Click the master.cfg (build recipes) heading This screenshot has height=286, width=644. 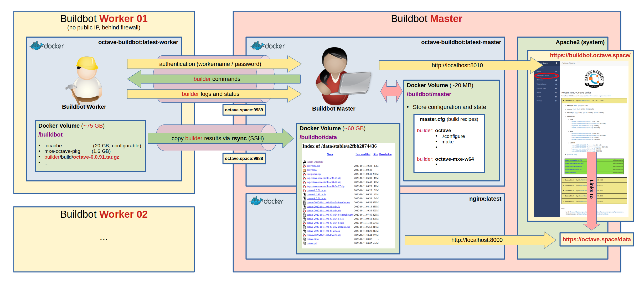449,119
